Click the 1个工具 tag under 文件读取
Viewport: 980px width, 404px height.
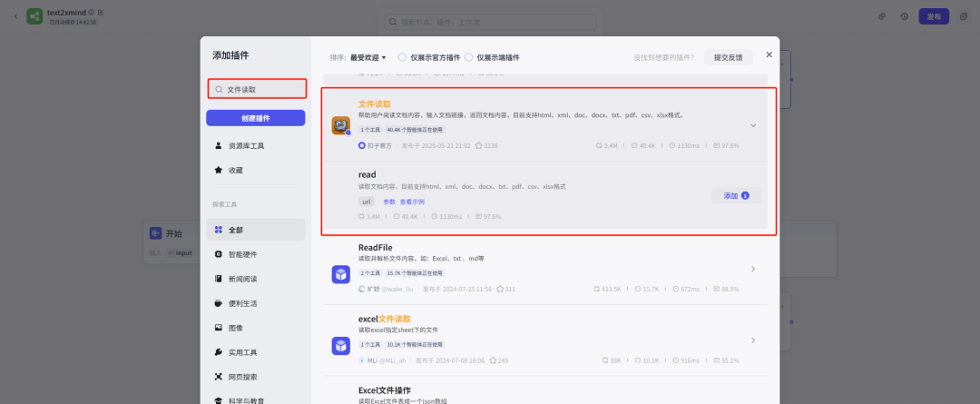[370, 130]
